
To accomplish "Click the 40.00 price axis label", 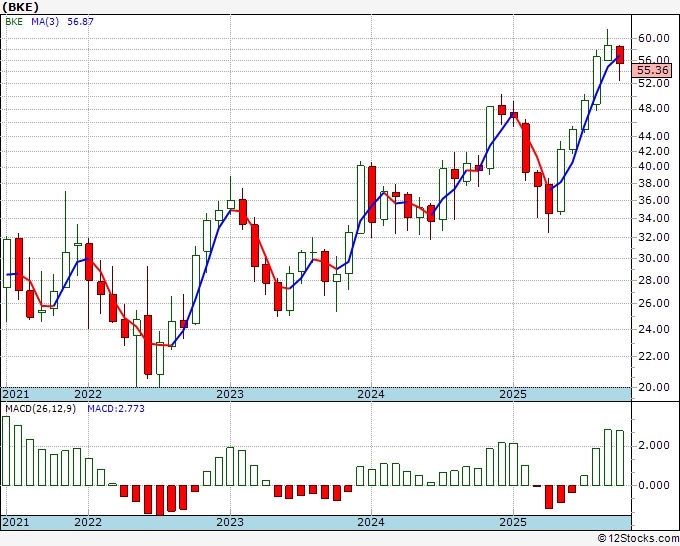I will coord(654,167).
